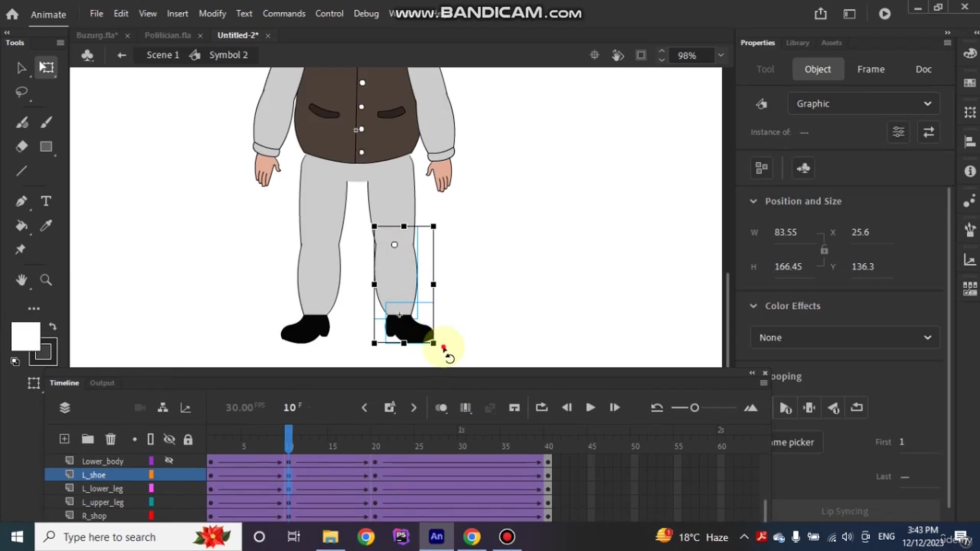The width and height of the screenshot is (980, 551).
Task: Activate the Zoom tool
Action: tap(46, 280)
